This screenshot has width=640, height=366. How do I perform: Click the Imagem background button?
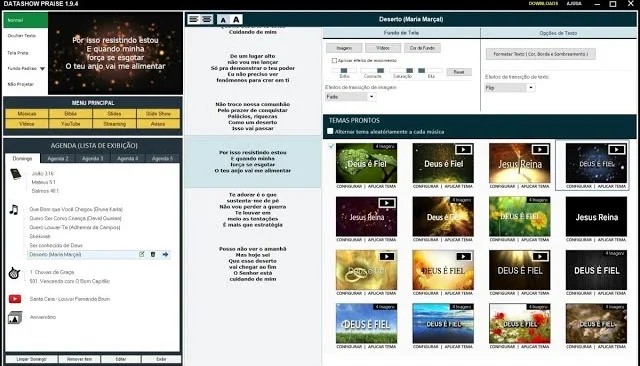[344, 48]
